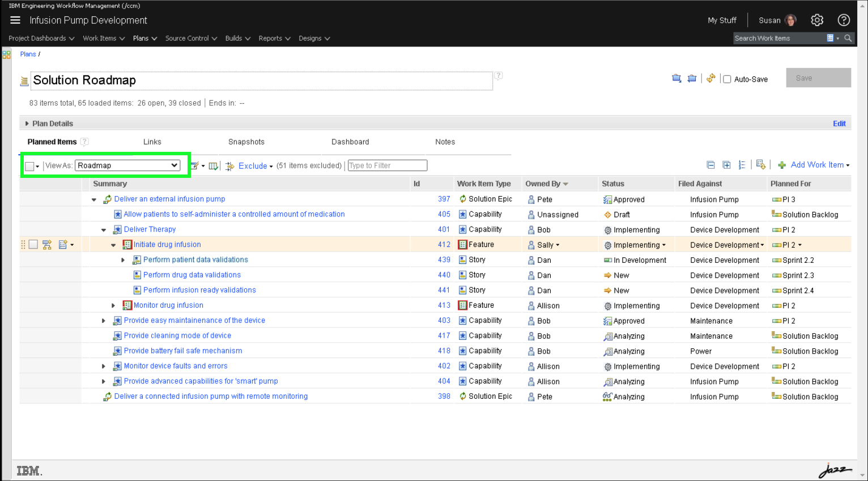
Task: Click the refresh plan arrows icon
Action: click(x=710, y=78)
